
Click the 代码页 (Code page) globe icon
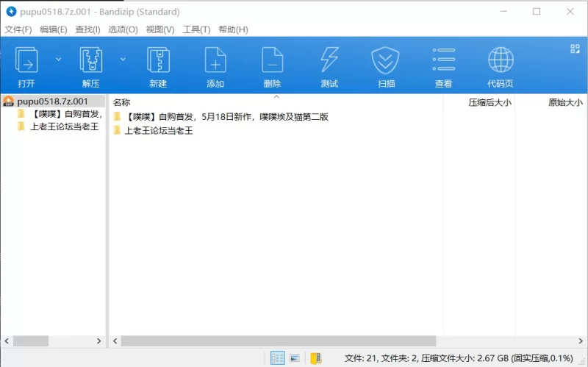tap(501, 60)
